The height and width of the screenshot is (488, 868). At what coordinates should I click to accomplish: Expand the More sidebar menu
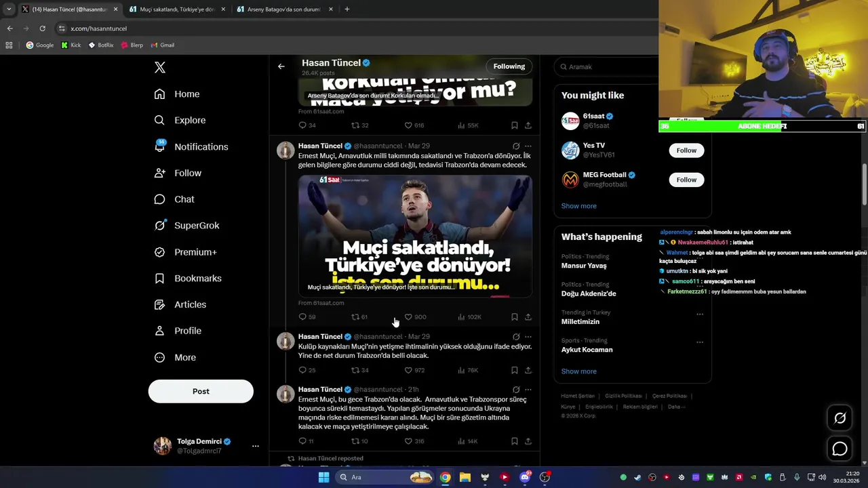(175, 357)
